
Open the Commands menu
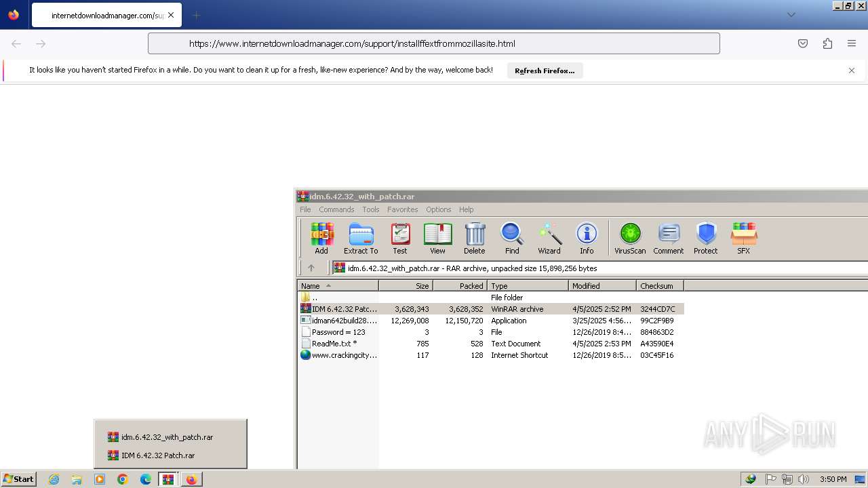(x=336, y=209)
